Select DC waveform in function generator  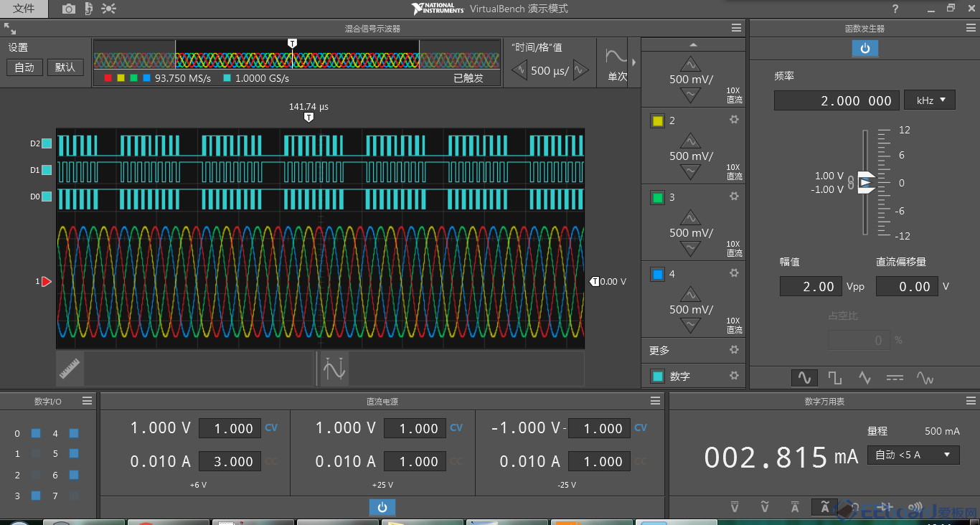pyautogui.click(x=895, y=377)
